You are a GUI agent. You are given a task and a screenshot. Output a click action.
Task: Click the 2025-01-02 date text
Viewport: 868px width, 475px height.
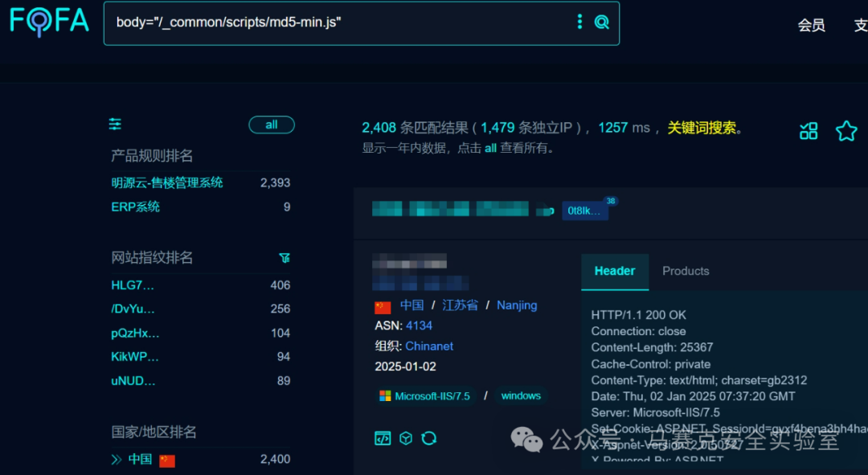coord(405,366)
